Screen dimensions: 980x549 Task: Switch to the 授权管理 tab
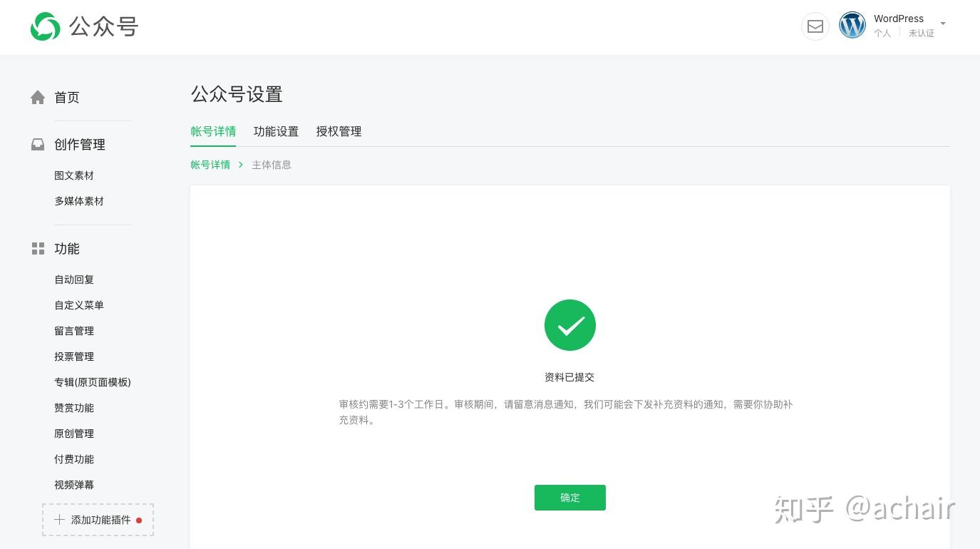click(339, 131)
